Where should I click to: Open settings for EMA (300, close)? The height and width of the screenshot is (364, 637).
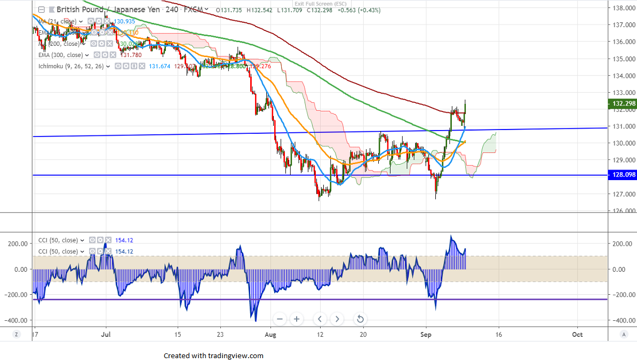click(x=105, y=55)
